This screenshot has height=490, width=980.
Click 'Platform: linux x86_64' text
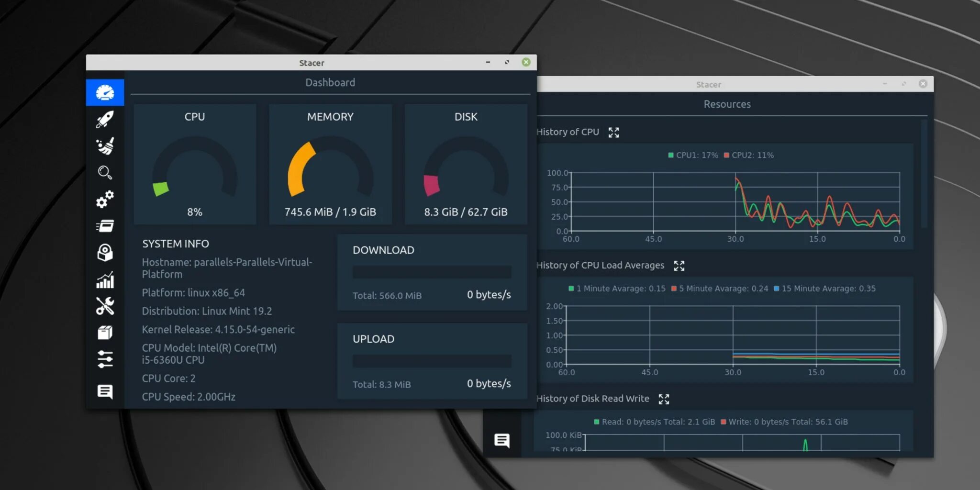(193, 293)
